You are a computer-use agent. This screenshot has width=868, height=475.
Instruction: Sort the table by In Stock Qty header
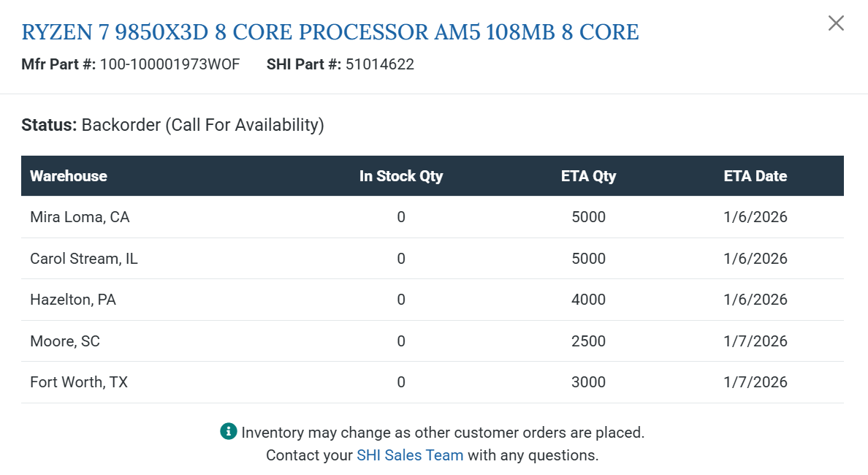[x=401, y=175]
